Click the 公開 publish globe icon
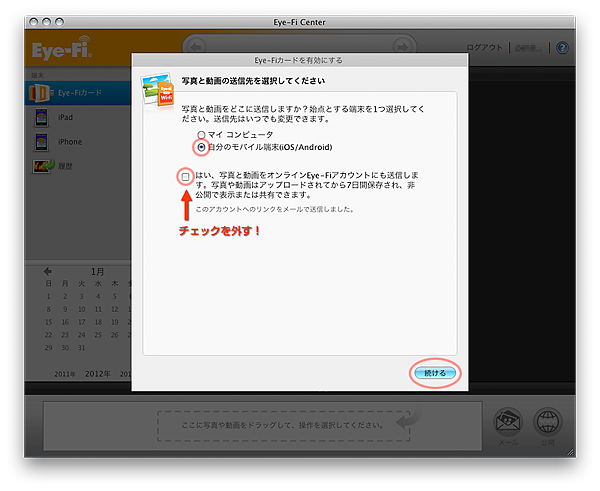This screenshot has height=491, width=600. click(x=548, y=422)
